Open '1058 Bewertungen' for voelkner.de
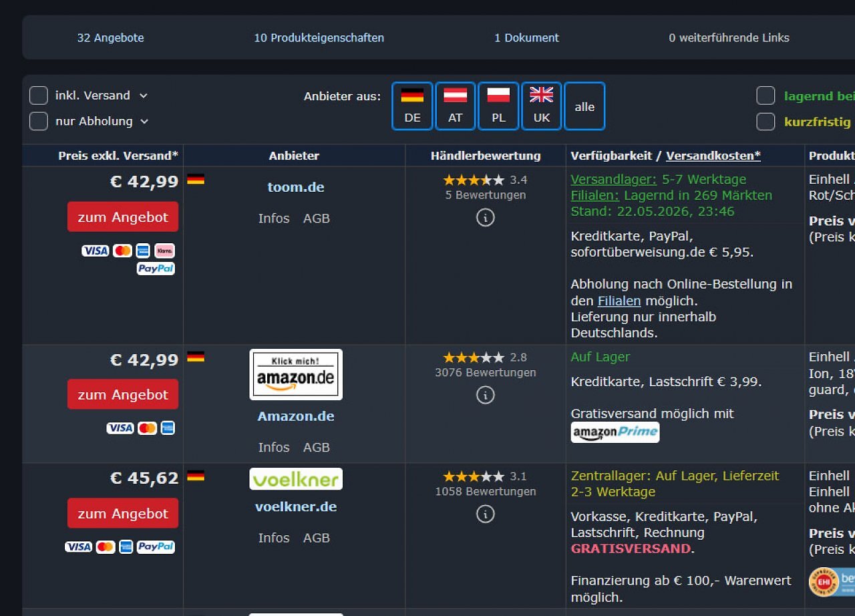 486,492
